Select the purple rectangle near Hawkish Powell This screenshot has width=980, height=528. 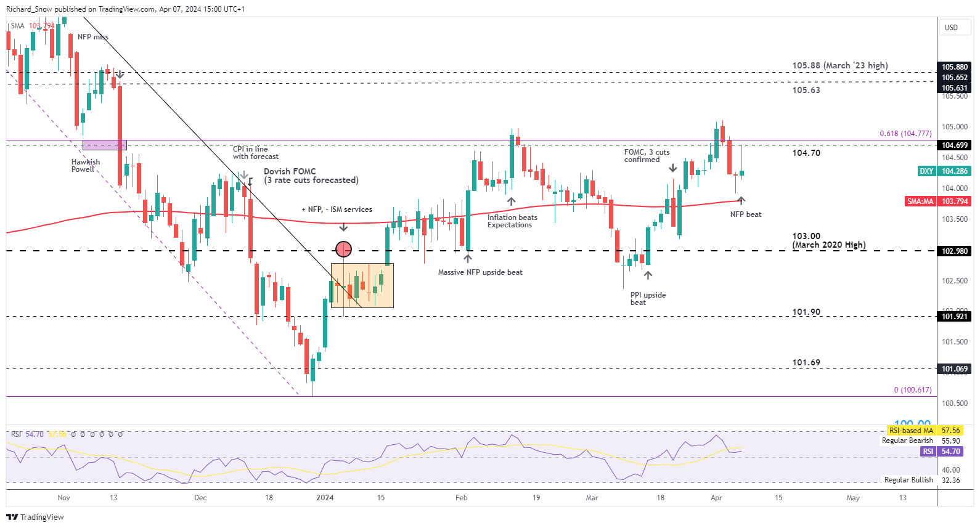tap(105, 145)
